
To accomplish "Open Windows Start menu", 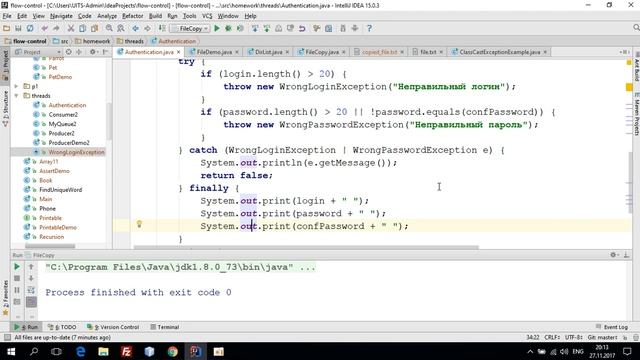I will [x=11, y=351].
